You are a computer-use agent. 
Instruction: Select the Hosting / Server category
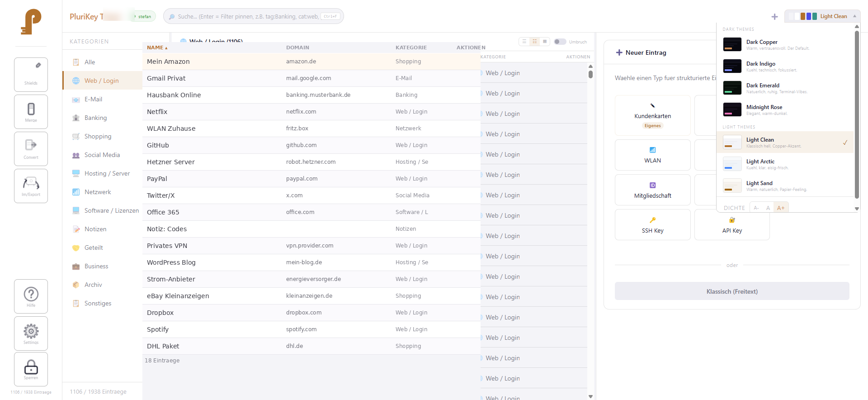coord(102,173)
